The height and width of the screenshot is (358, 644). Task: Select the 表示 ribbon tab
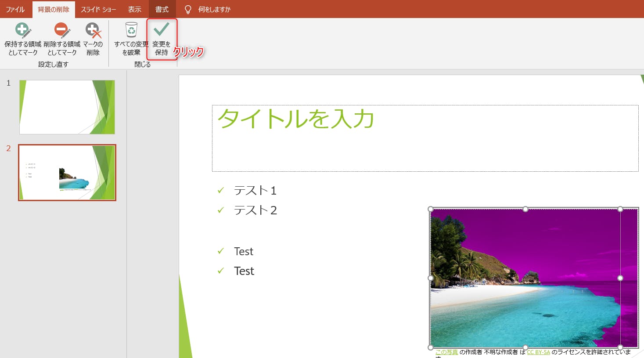[x=134, y=9]
